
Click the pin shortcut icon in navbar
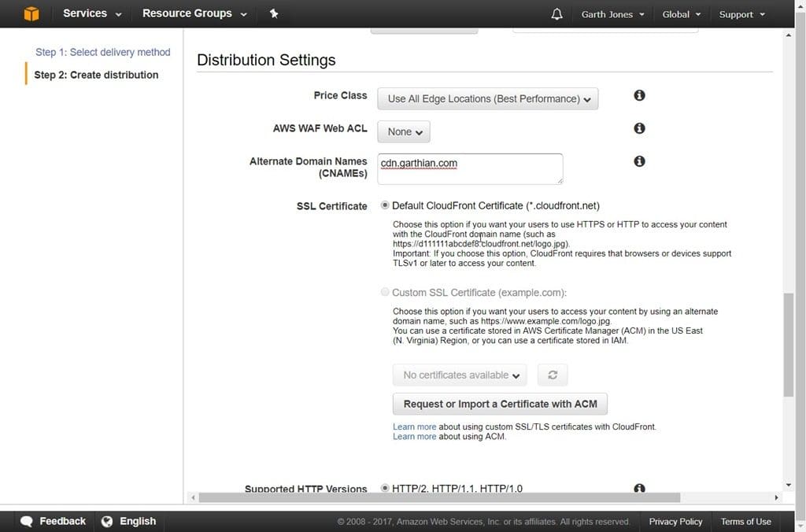274,14
